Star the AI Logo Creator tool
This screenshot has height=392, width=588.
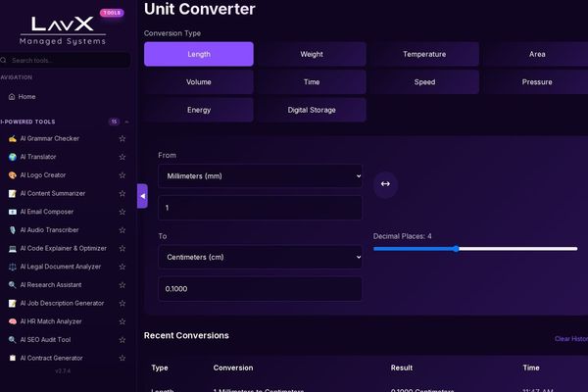tap(122, 175)
